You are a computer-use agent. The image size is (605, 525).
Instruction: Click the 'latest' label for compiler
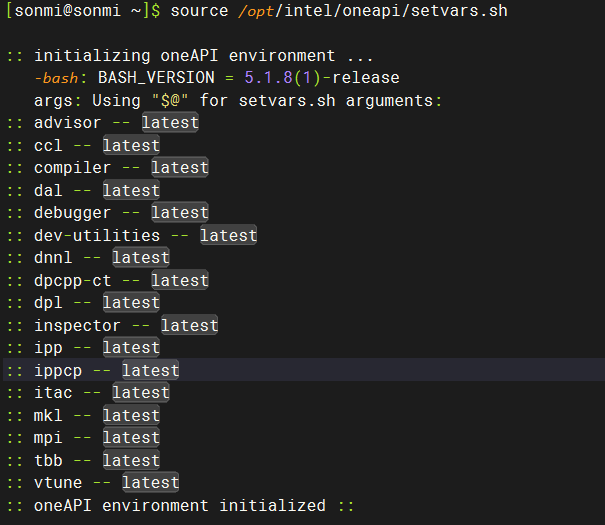point(180,168)
